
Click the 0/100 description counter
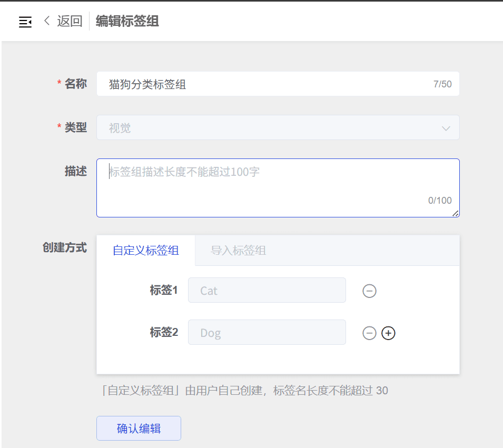440,201
